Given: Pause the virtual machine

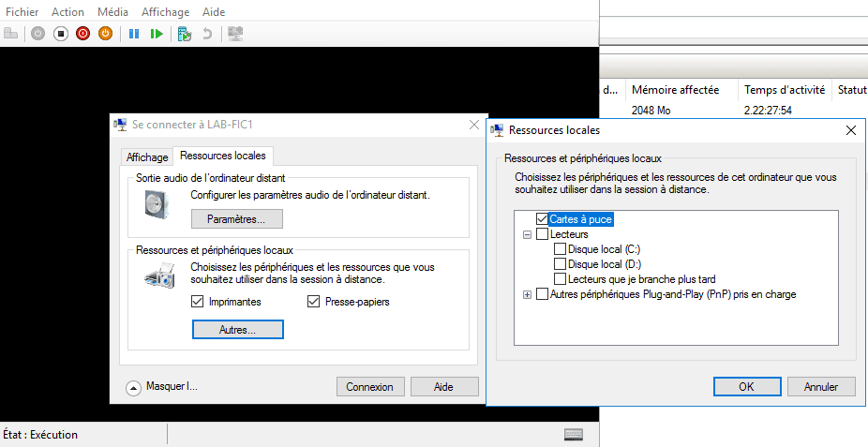Looking at the screenshot, I should 134,34.
